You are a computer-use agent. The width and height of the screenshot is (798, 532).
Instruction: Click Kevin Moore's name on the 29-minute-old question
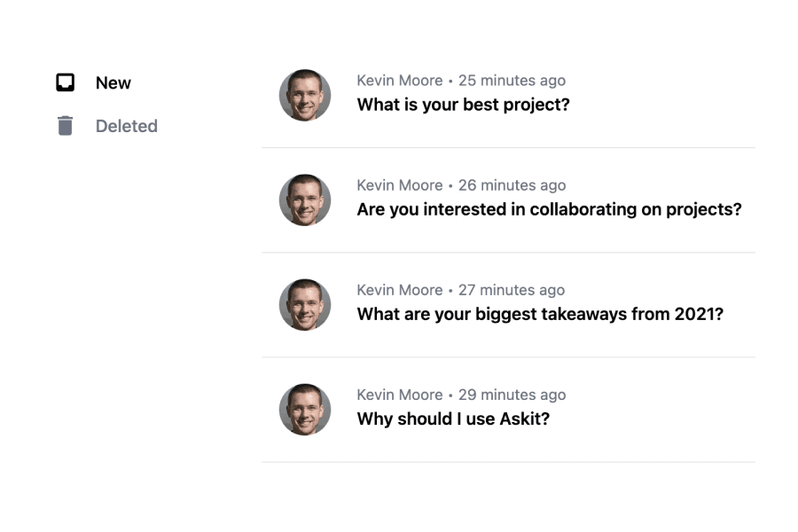pos(399,395)
